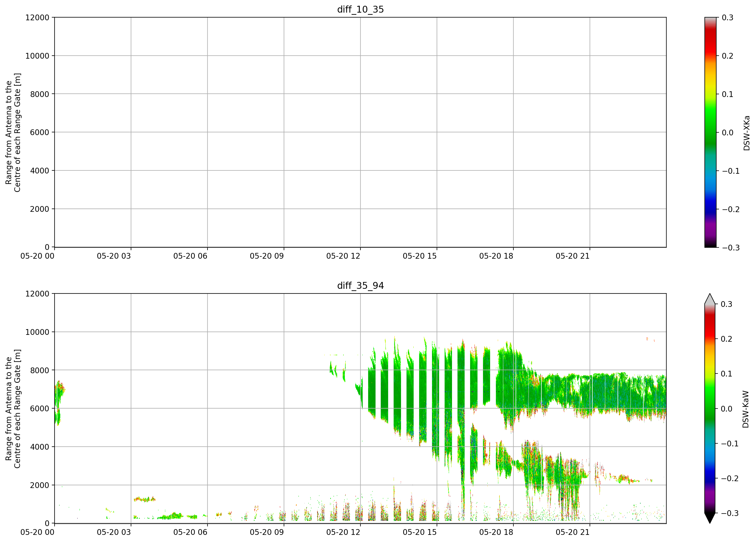Click the "diff_10_35" plot title

tap(360, 9)
